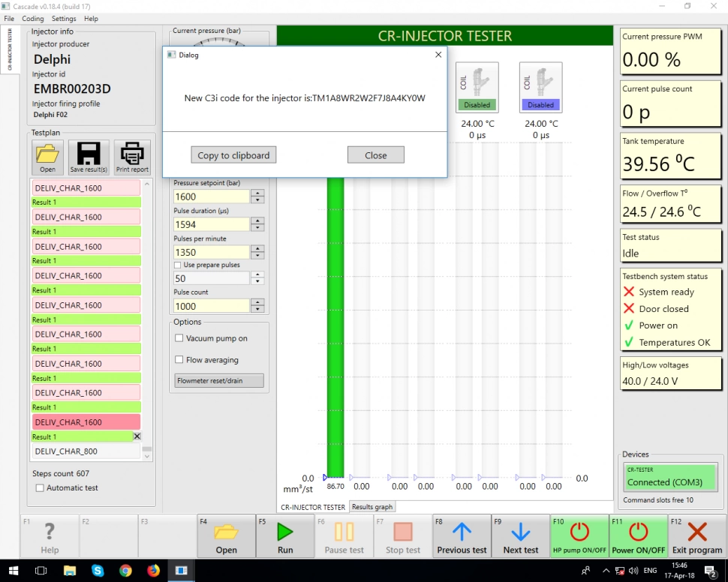Open the Coding menu
Viewport: 728px width, 582px height.
pyautogui.click(x=32, y=19)
